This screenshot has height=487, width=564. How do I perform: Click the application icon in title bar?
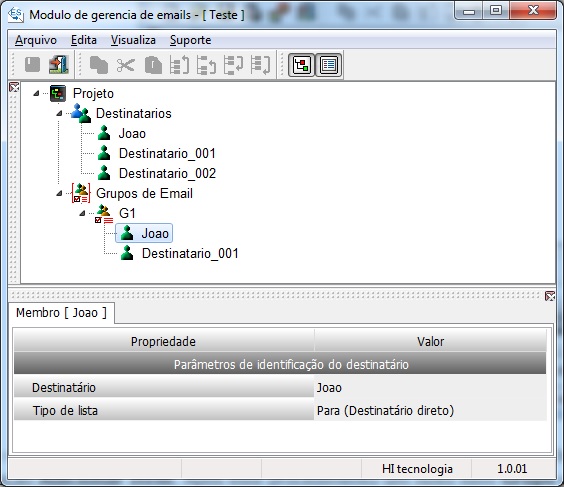(15, 15)
